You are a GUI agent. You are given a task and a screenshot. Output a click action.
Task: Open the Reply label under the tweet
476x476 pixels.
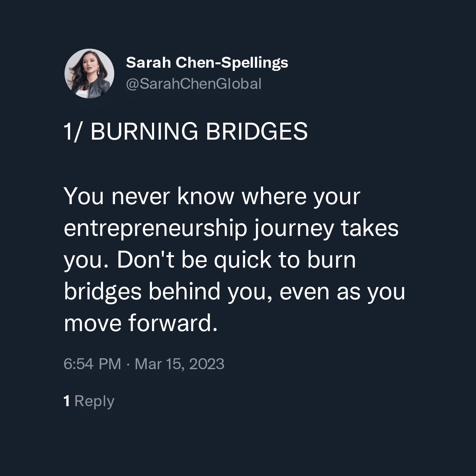coord(94,401)
